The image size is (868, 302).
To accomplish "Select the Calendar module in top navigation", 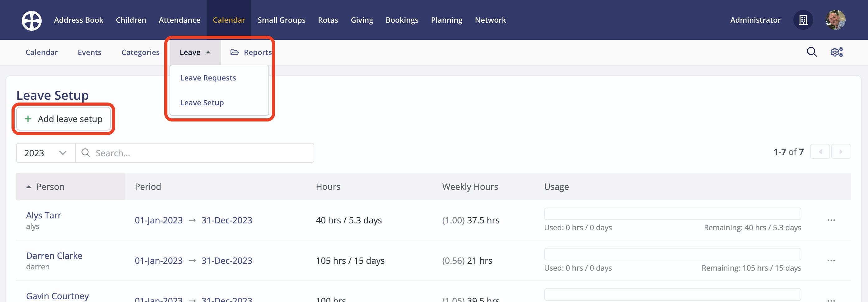I will [229, 20].
